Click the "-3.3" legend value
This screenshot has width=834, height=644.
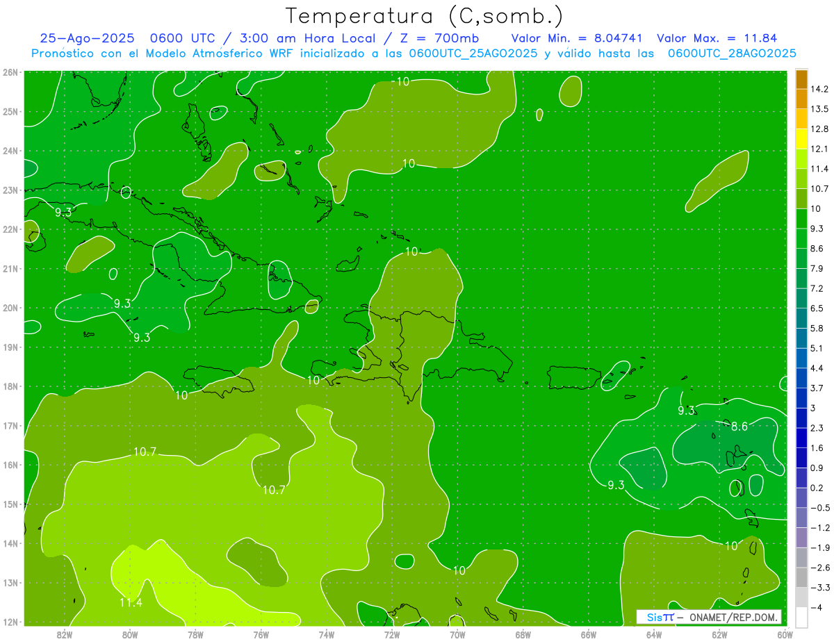(x=820, y=588)
